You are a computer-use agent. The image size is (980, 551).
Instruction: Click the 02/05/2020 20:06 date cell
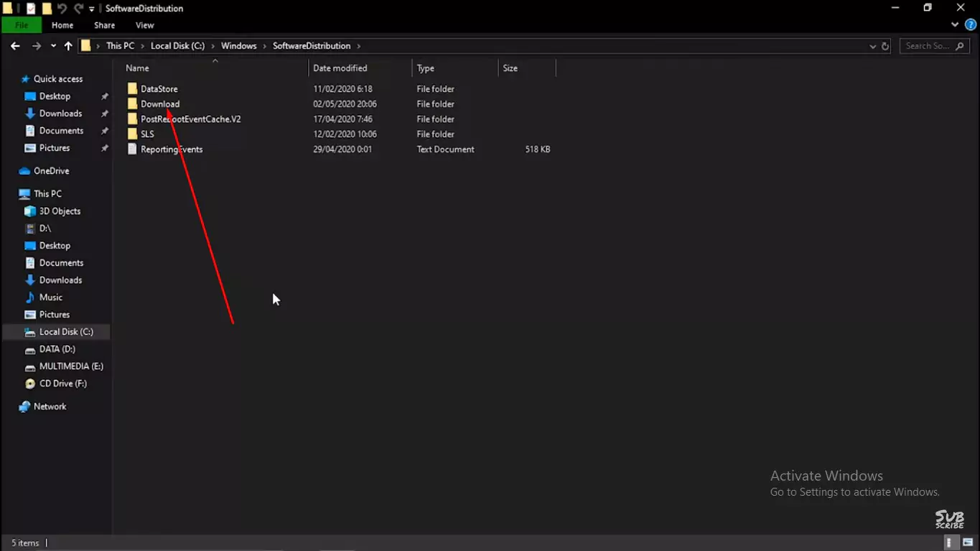coord(345,104)
